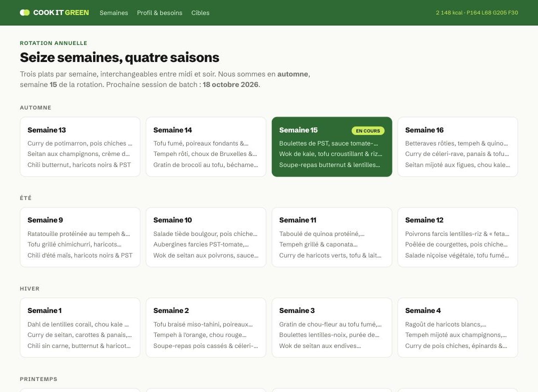Select the Semaine 11 card
Viewport: 538px width, 392px height.
pos(332,237)
